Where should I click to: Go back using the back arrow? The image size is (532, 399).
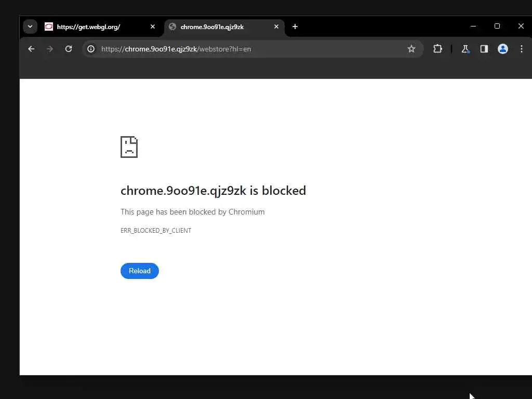click(x=31, y=49)
